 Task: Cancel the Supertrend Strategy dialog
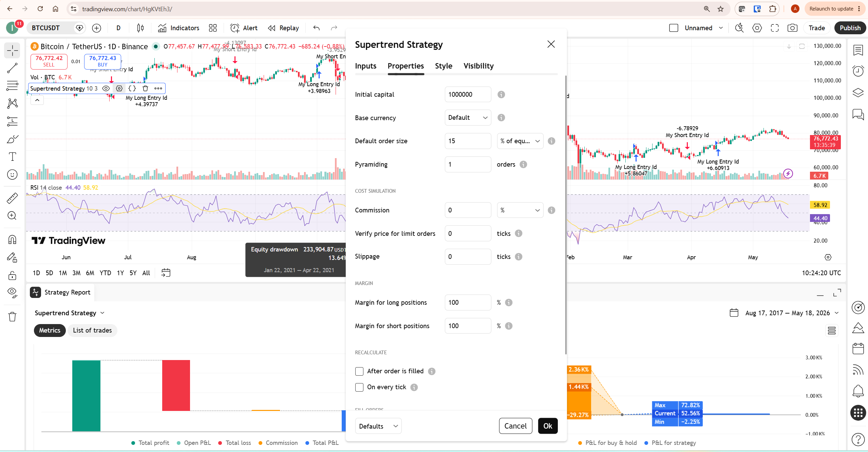coord(515,426)
